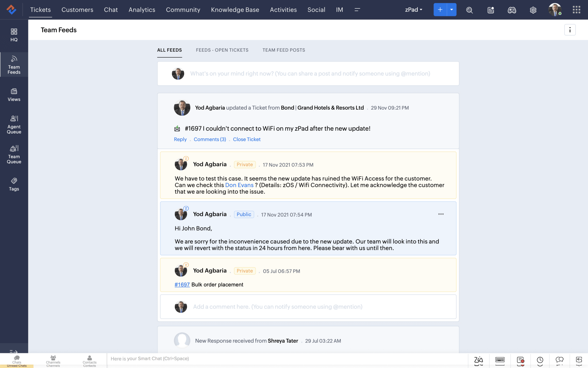This screenshot has height=368, width=588.
Task: Expand the dropdown arrow beside plus button
Action: [x=451, y=9]
